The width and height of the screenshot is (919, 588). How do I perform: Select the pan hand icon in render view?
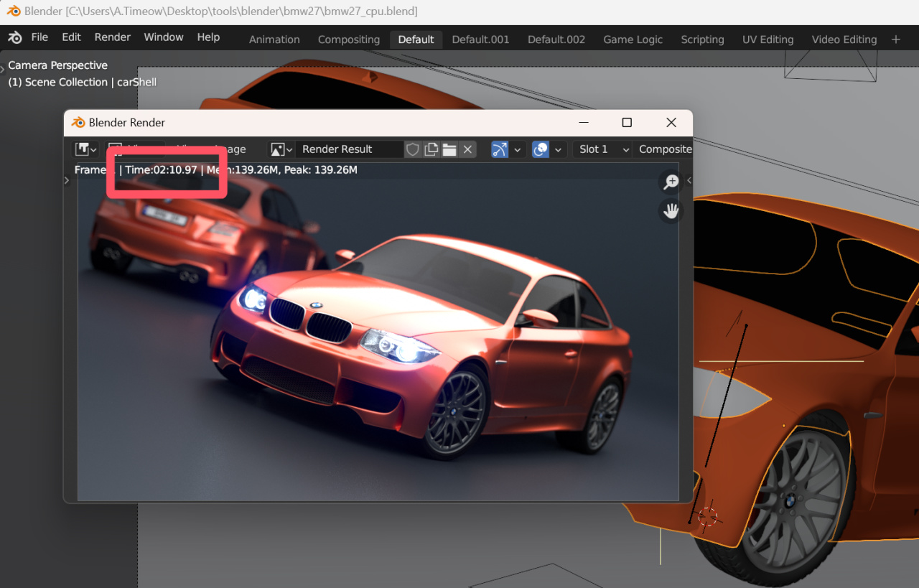[x=671, y=211]
